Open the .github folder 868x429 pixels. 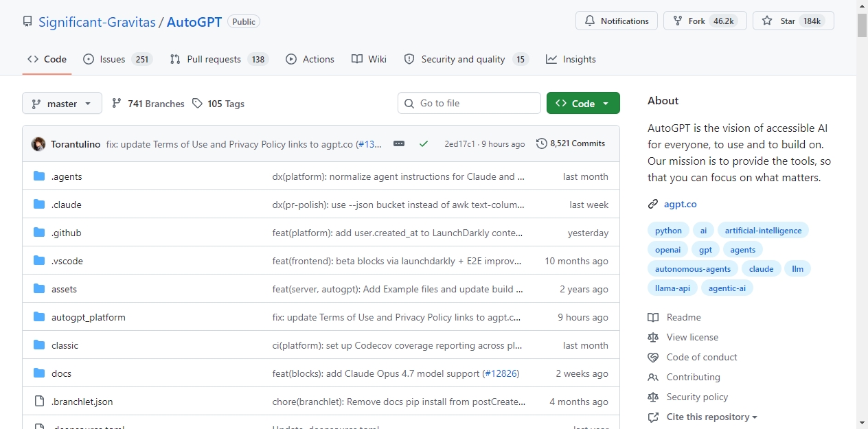click(66, 233)
